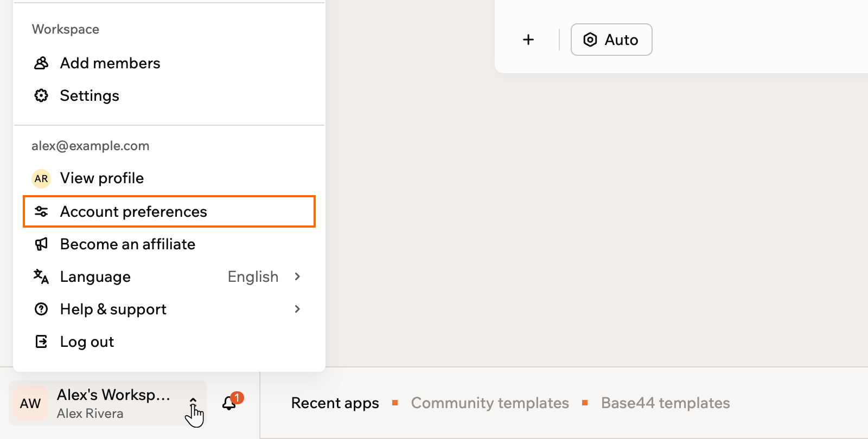The width and height of the screenshot is (868, 439).
Task: Open notifications via the bell icon
Action: coord(229,403)
